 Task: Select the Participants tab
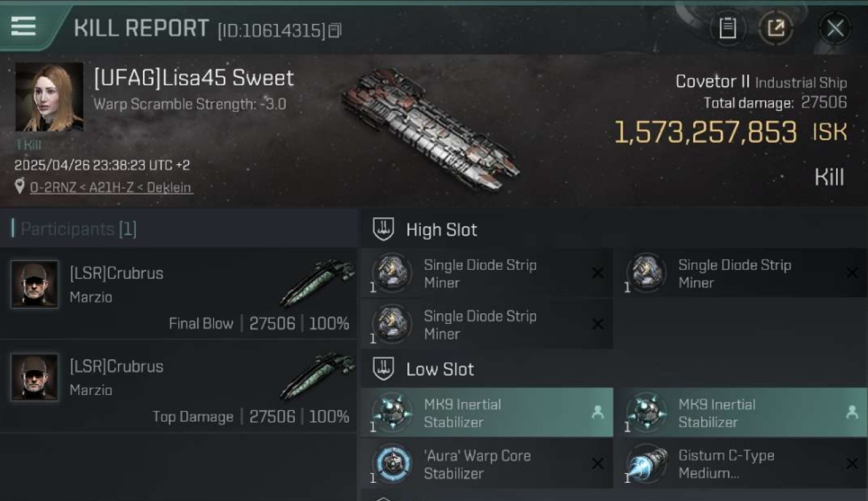pos(73,229)
